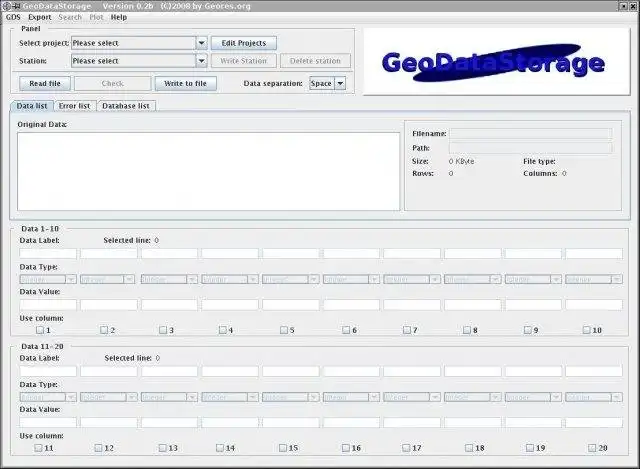The height and width of the screenshot is (469, 640).
Task: Open the Export menu
Action: click(x=40, y=17)
